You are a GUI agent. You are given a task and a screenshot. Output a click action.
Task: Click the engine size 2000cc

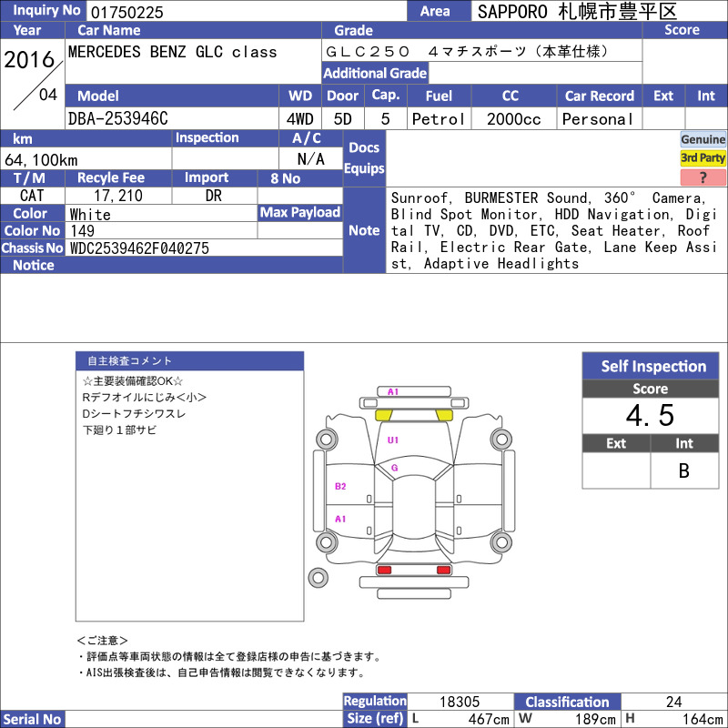pyautogui.click(x=514, y=119)
